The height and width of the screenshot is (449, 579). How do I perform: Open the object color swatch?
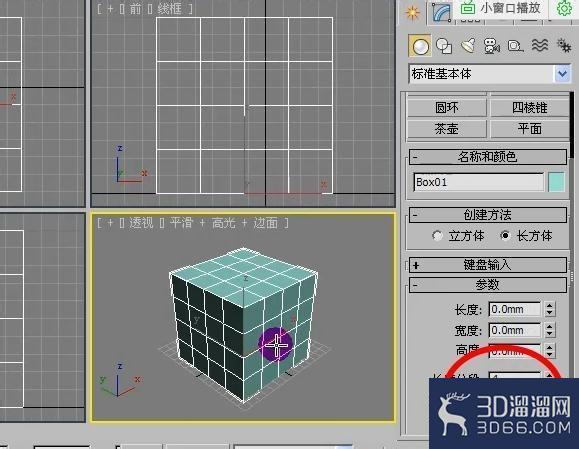[556, 182]
